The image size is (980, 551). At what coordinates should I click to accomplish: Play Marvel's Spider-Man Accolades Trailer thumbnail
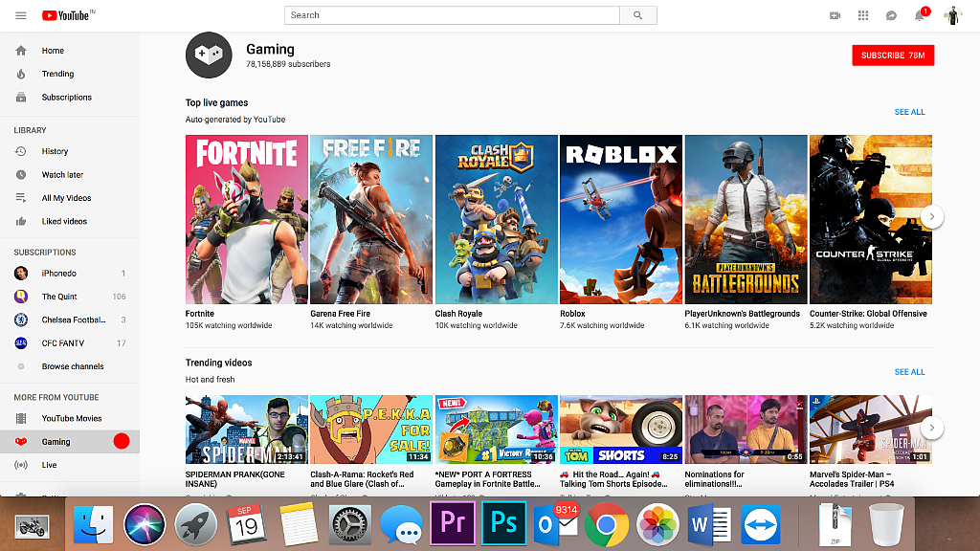pyautogui.click(x=871, y=430)
